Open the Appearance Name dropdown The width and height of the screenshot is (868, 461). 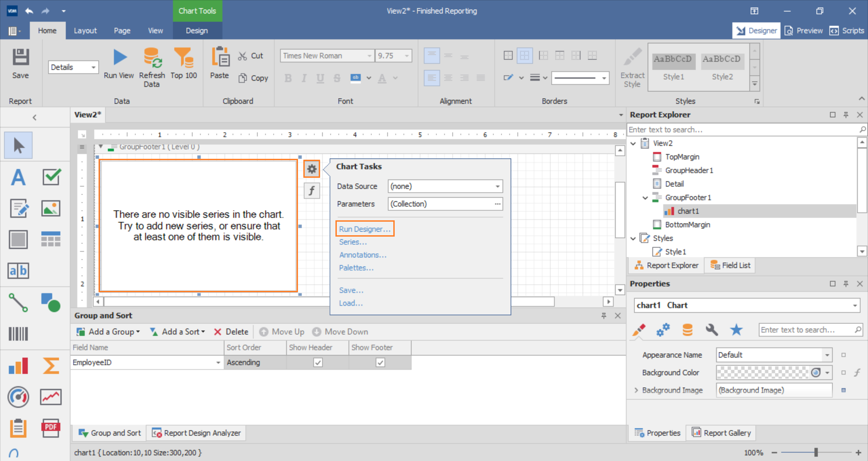coord(827,355)
